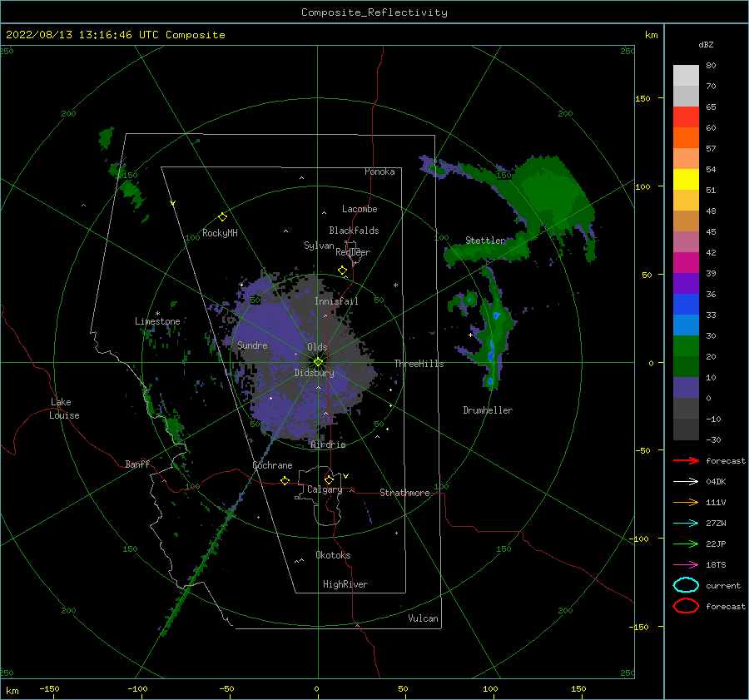749x700 pixels.
Task: Click the 2022/08/13 13:16:46 UTC timestamp
Action: coord(115,35)
